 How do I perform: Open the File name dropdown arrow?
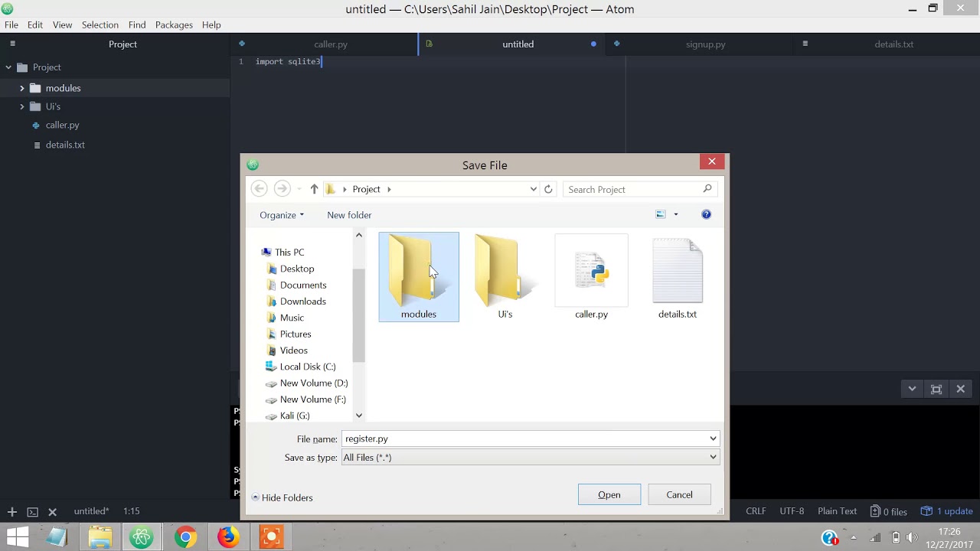click(713, 439)
